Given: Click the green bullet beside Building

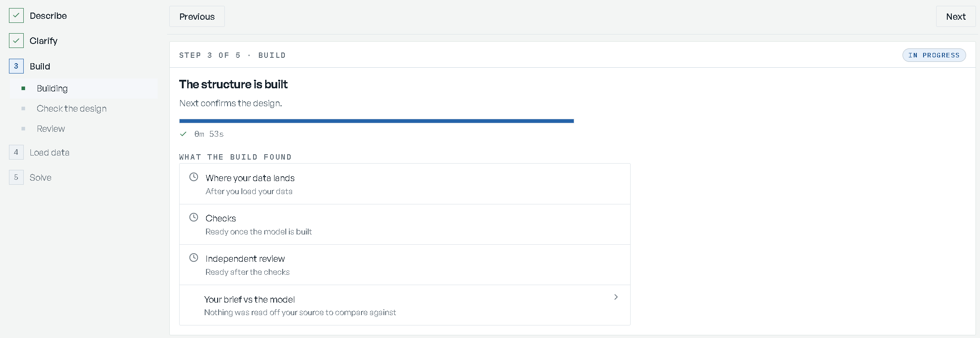Looking at the screenshot, I should (x=23, y=88).
